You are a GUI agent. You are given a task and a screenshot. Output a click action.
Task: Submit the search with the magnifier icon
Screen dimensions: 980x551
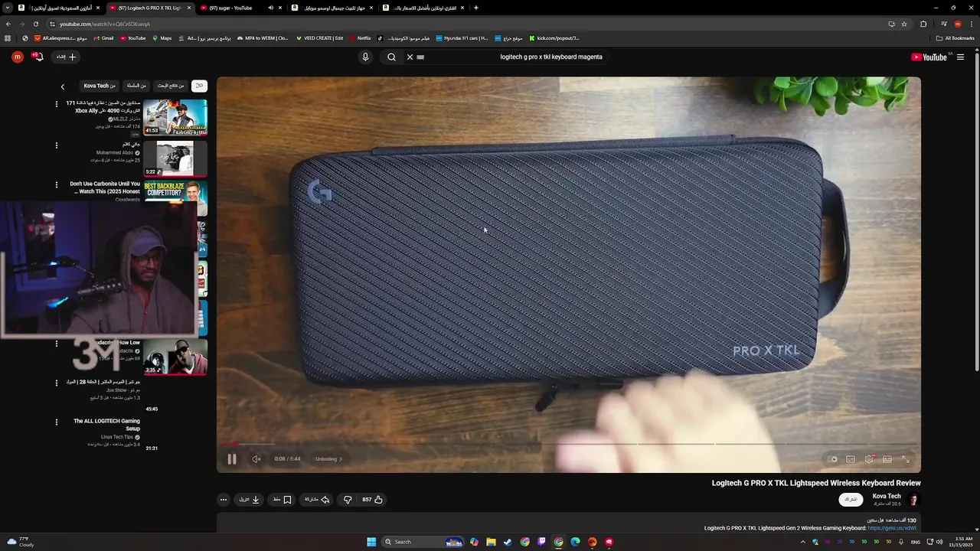click(391, 57)
